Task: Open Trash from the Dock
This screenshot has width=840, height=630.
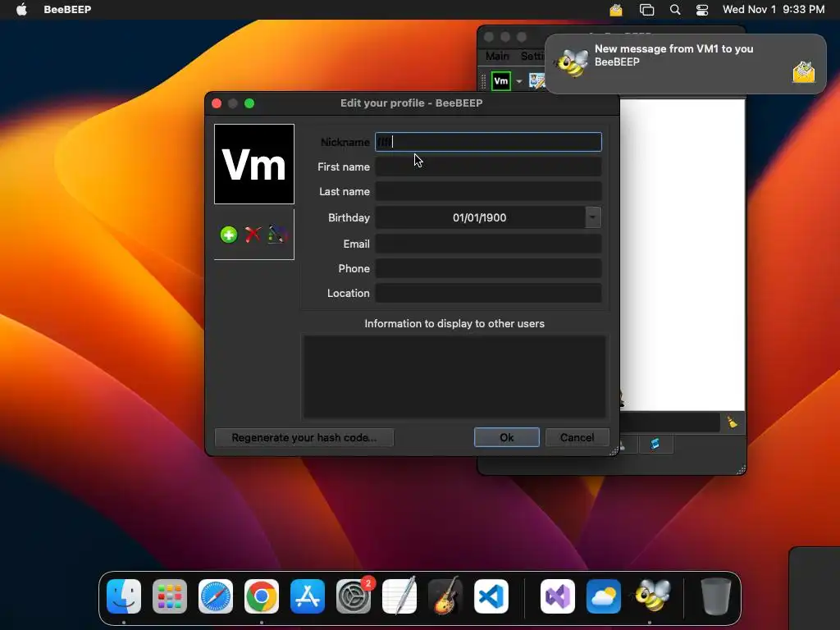Action: pyautogui.click(x=716, y=596)
